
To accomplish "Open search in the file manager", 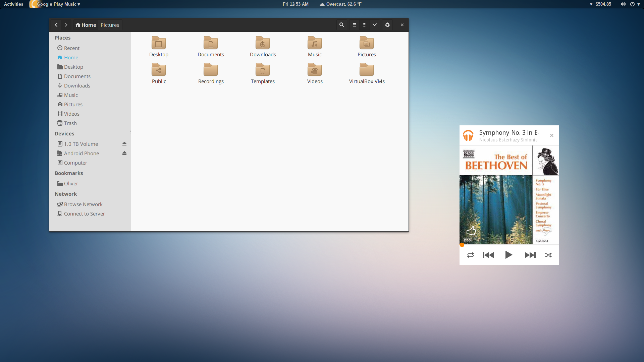I will pos(341,25).
